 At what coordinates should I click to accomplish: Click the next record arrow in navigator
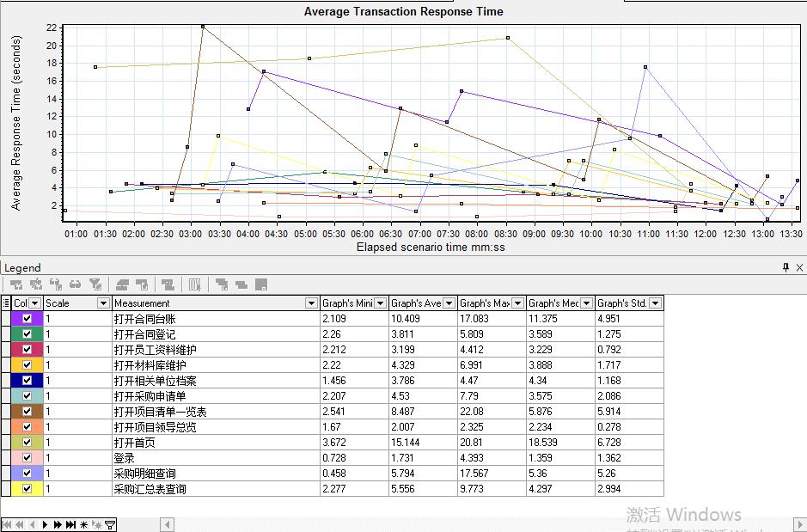click(x=45, y=524)
